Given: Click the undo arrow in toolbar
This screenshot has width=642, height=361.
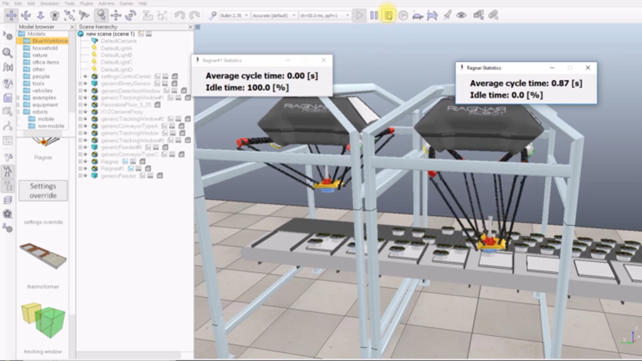Looking at the screenshot, I should pos(179,16).
